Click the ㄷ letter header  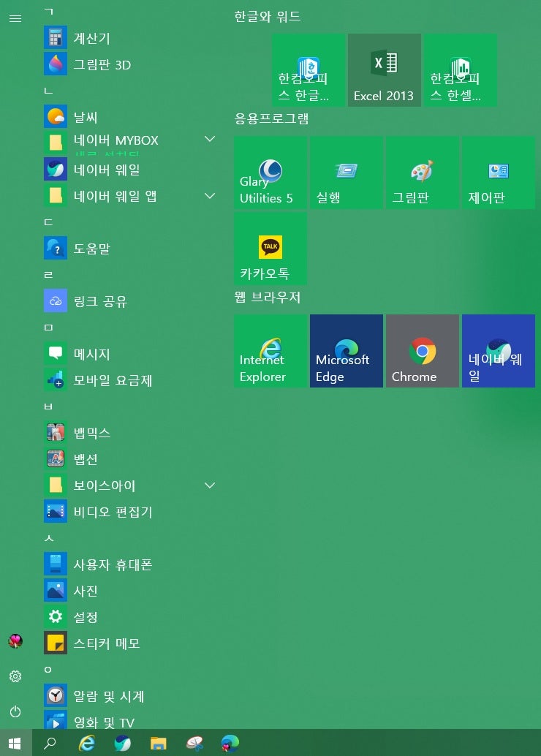[x=48, y=222]
